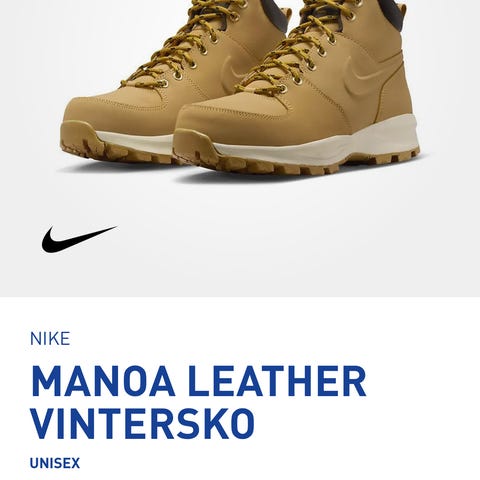This screenshot has height=480, width=480.
Task: Tap the white midsole of right boot
Action: tap(320, 147)
